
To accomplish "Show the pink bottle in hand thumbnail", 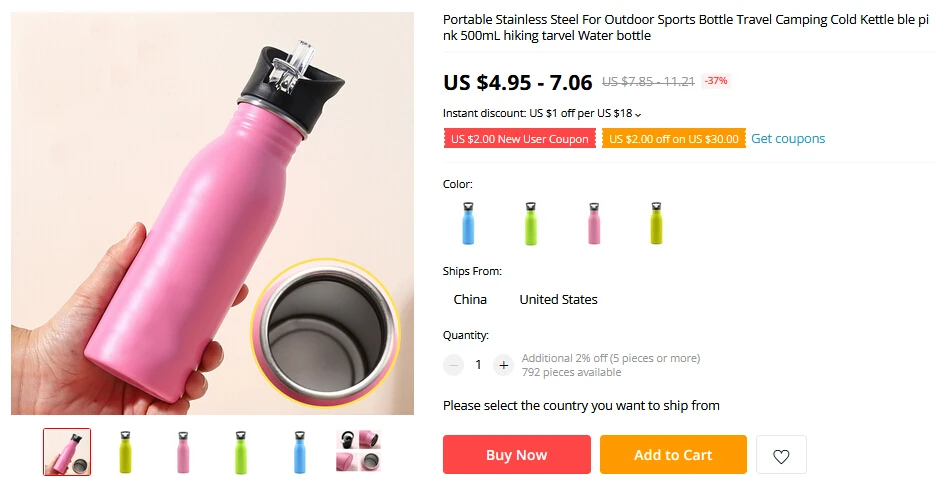I will [x=67, y=452].
